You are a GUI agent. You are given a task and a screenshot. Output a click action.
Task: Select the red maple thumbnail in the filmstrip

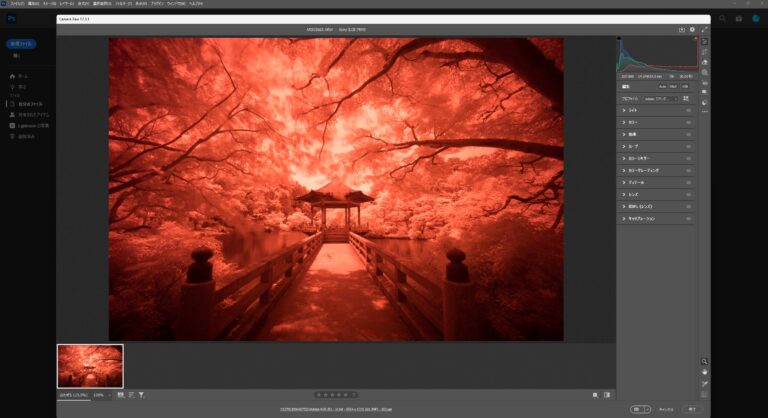[90, 366]
